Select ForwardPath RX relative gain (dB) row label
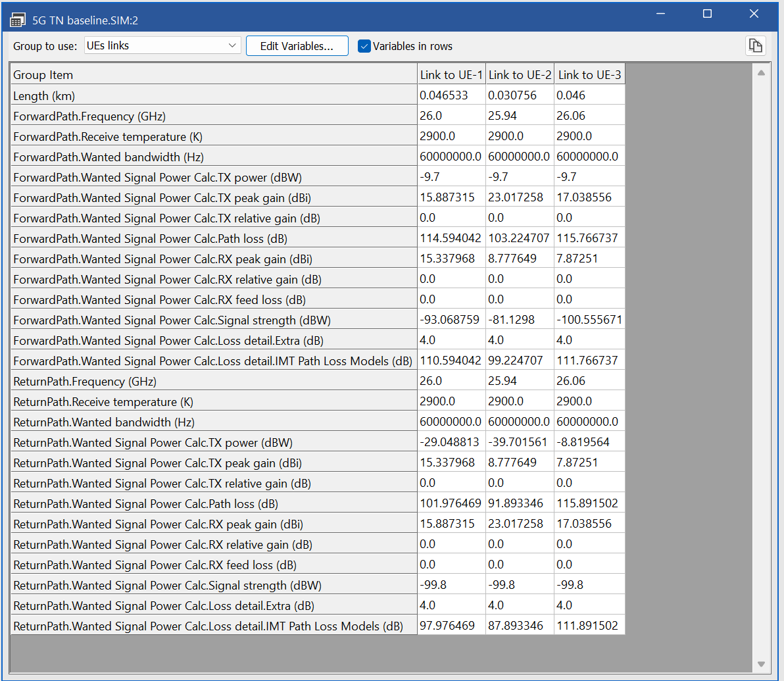 214,280
